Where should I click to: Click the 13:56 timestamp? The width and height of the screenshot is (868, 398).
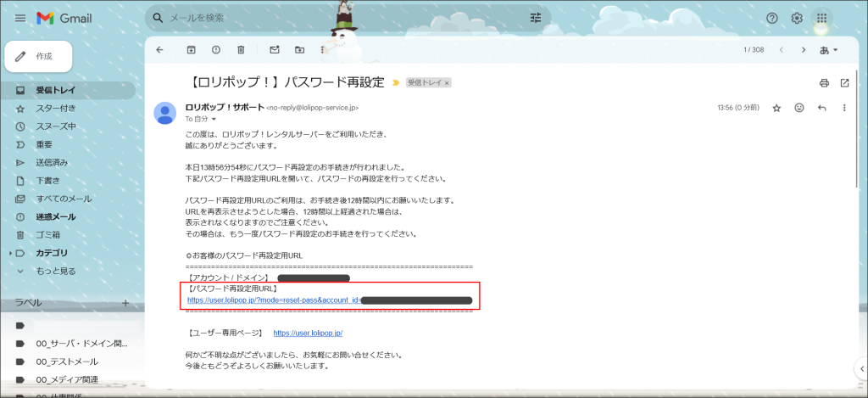coord(738,108)
